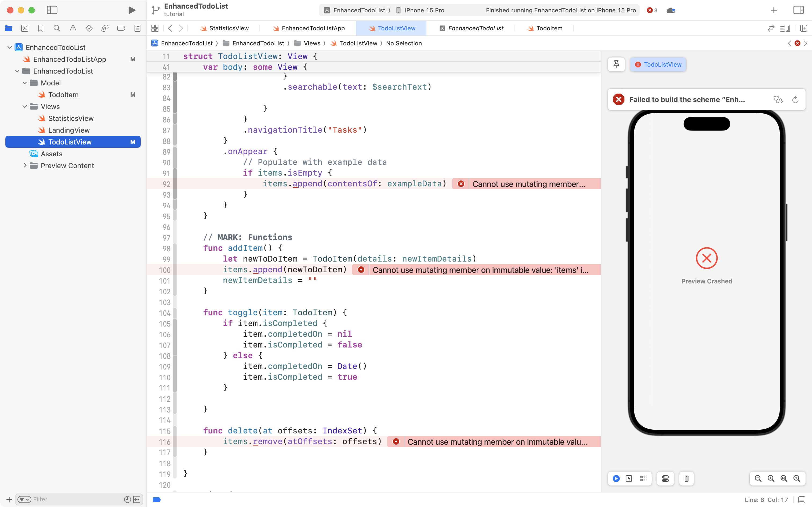The width and height of the screenshot is (812, 507).
Task: Open the Issue navigator
Action: pyautogui.click(x=73, y=28)
